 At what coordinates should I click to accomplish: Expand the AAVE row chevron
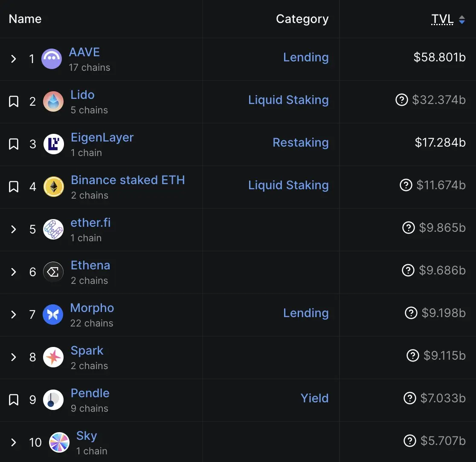point(13,59)
